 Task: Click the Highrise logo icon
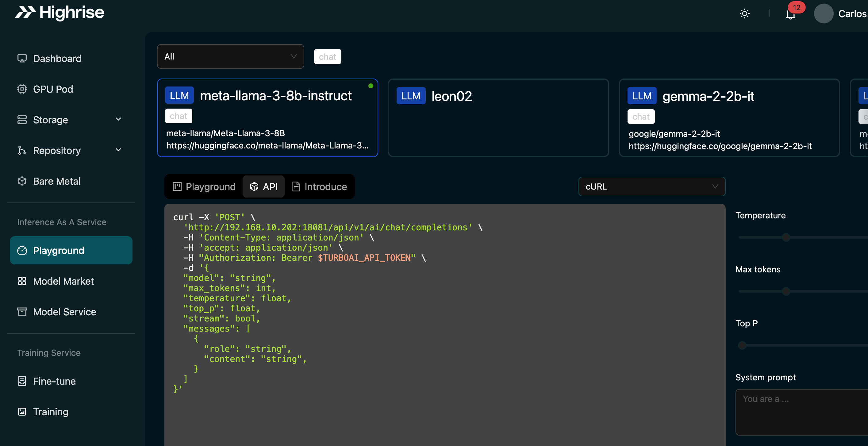pyautogui.click(x=25, y=12)
